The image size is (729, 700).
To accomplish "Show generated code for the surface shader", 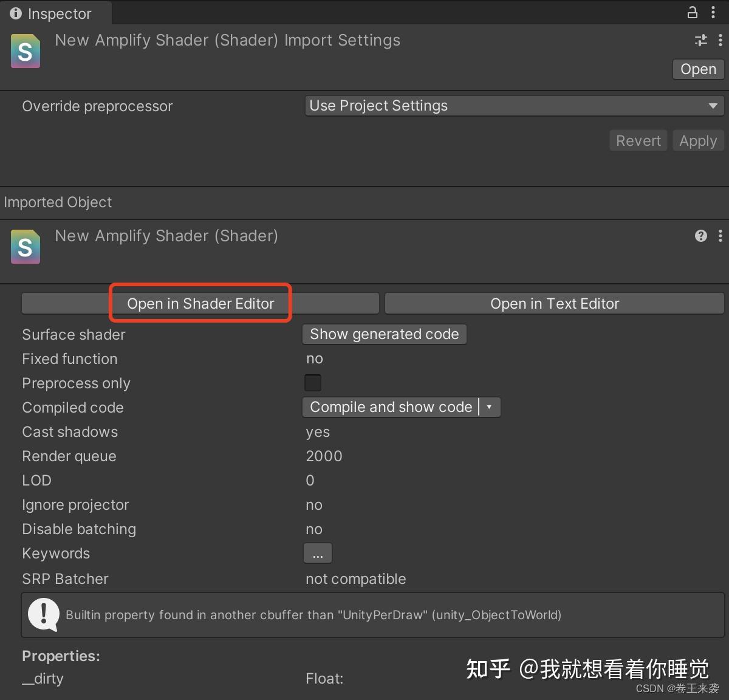I will click(384, 334).
